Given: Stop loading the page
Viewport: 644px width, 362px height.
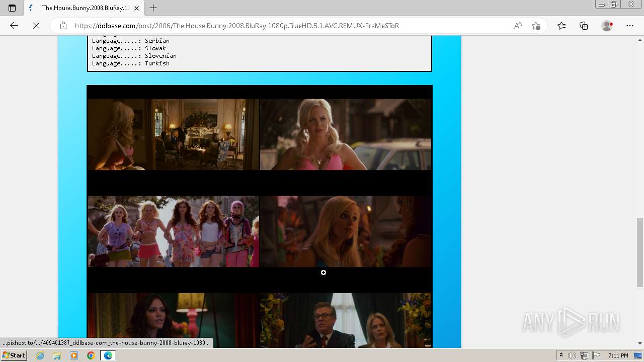Looking at the screenshot, I should coord(36,26).
